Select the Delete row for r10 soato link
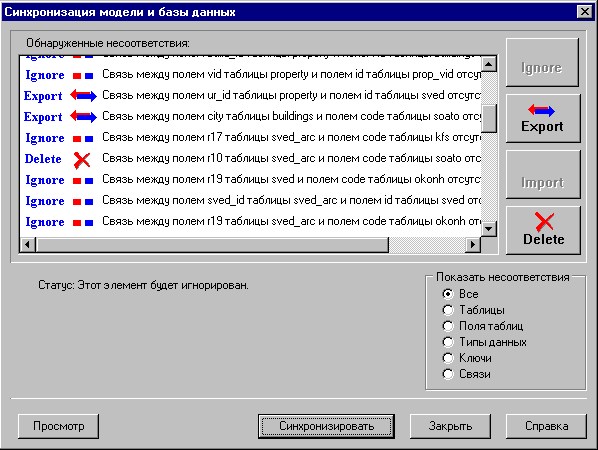 (251, 158)
